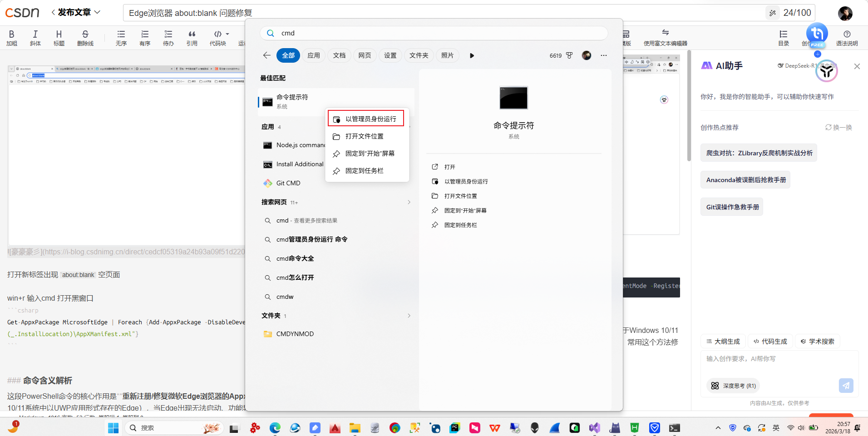The height and width of the screenshot is (436, 868).
Task: Click the cmd search input box
Action: click(434, 33)
